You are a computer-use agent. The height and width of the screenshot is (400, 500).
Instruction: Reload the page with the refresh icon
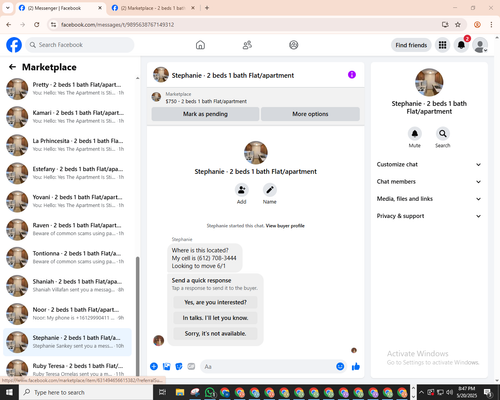click(37, 24)
